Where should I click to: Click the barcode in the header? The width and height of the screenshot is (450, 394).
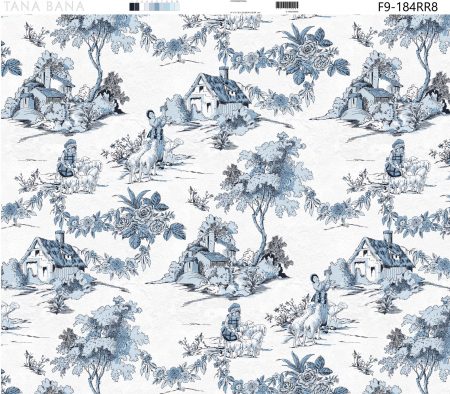tap(287, 5)
